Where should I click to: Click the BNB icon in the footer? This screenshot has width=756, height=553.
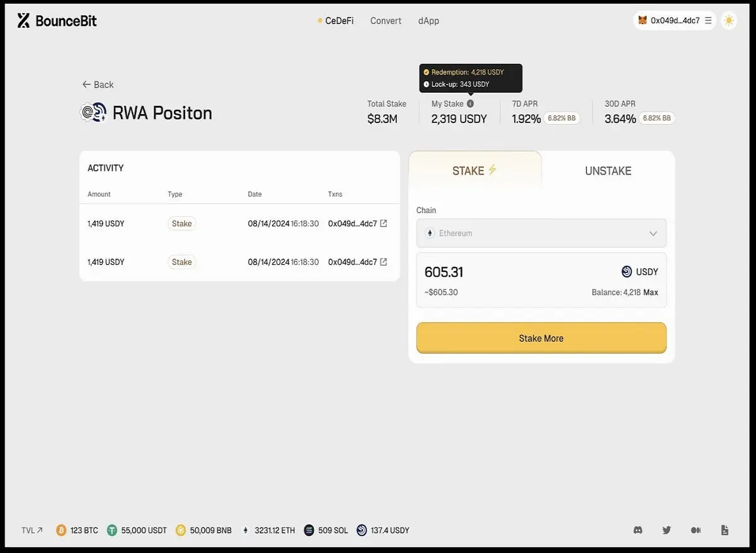181,530
